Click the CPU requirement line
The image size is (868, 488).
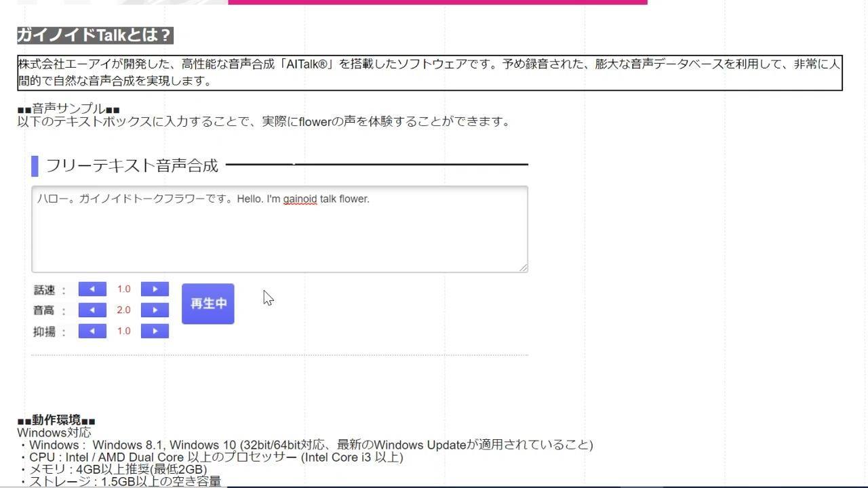pyautogui.click(x=211, y=457)
